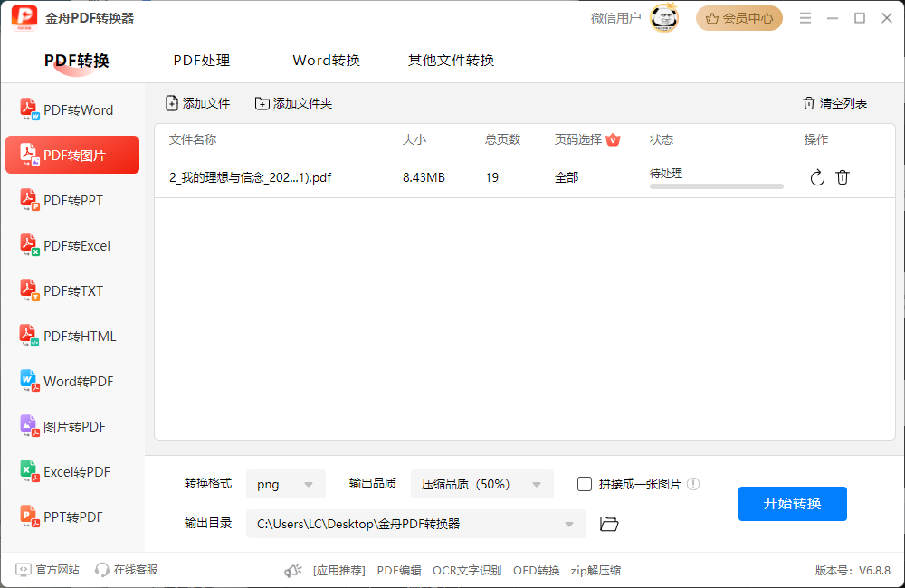
Task: Open the 转换格式 png dropdown
Action: pyautogui.click(x=286, y=484)
